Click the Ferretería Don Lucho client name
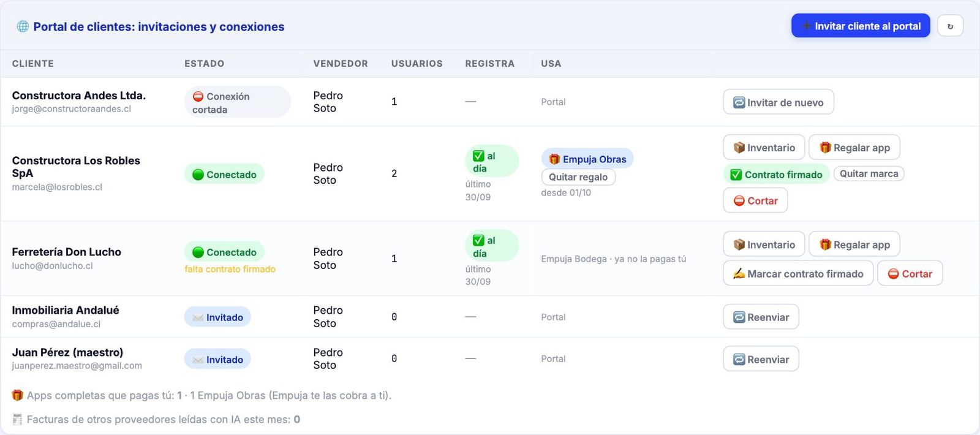Image resolution: width=980 pixels, height=435 pixels. point(66,252)
